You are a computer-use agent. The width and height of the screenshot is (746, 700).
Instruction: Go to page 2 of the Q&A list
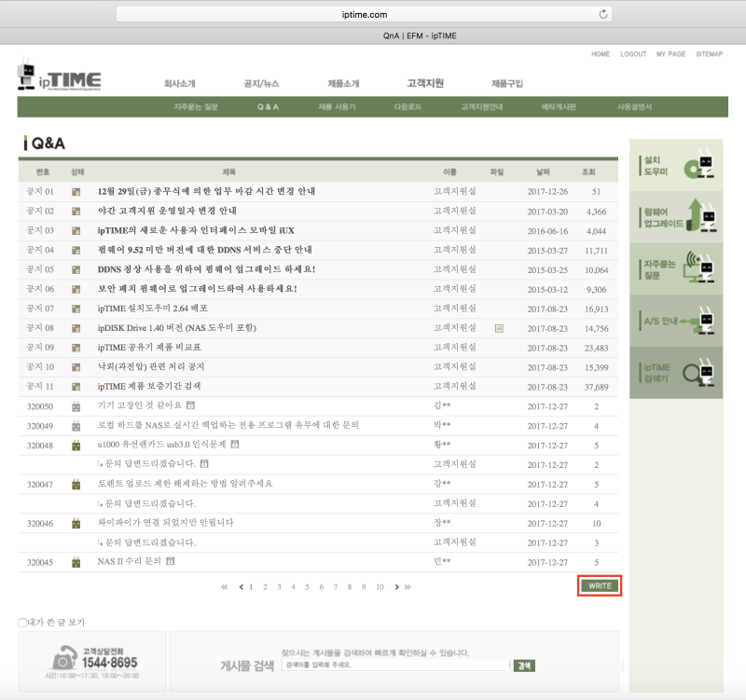point(266,587)
